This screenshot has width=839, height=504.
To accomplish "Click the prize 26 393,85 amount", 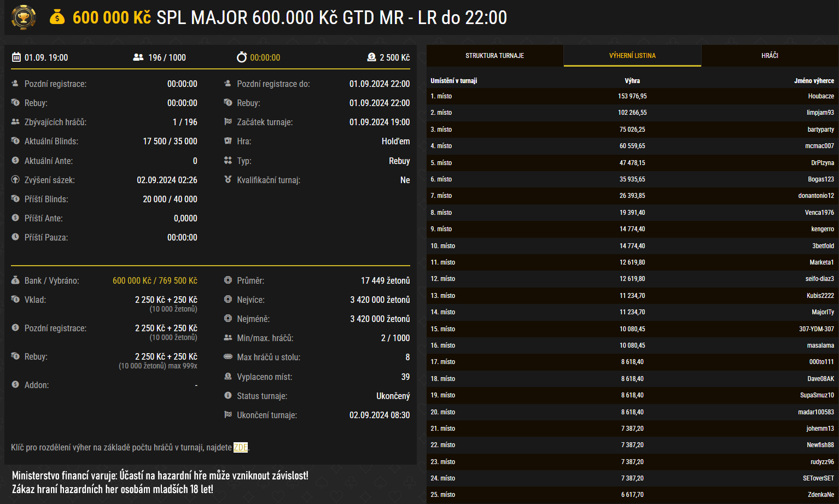I will (632, 196).
